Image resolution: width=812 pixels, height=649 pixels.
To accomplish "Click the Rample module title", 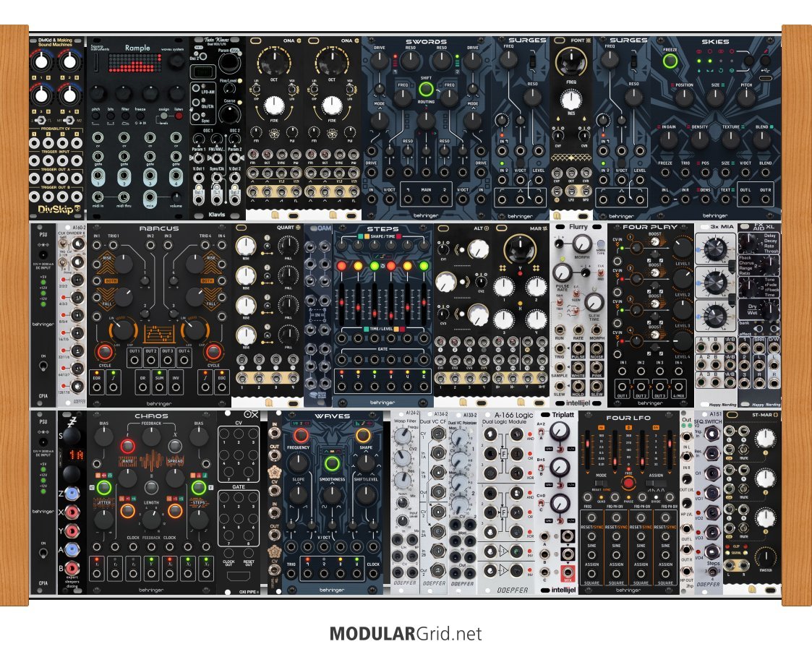I will click(137, 48).
